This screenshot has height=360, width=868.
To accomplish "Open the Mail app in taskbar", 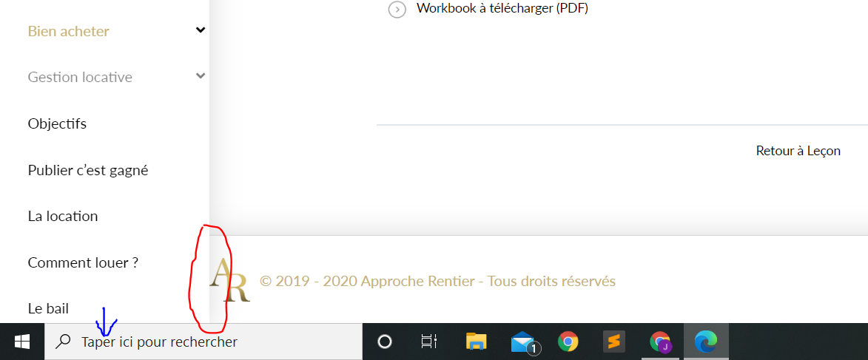I will pos(523,342).
